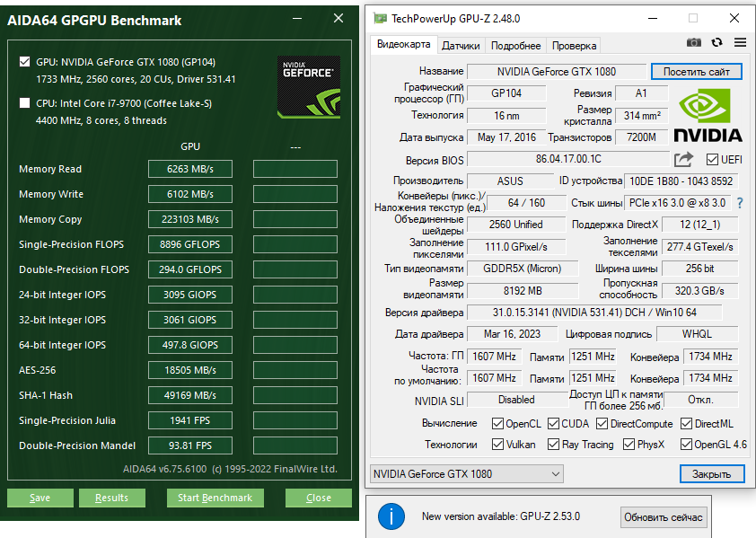Image resolution: width=756 pixels, height=538 pixels.
Task: Click the NVIDIA SLI Disabled field
Action: pyautogui.click(x=517, y=400)
